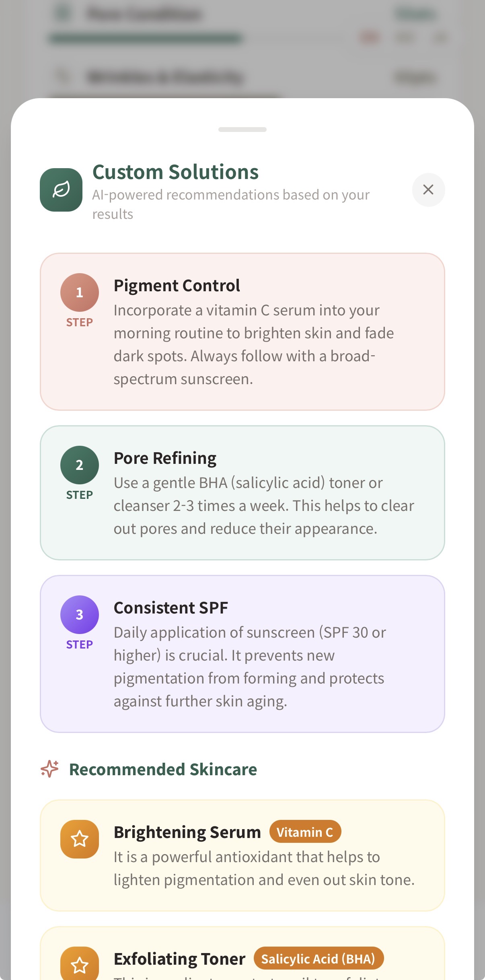This screenshot has width=485, height=980.
Task: Tap the sparkle icon beside Recommended Skincare
Action: pyautogui.click(x=50, y=769)
